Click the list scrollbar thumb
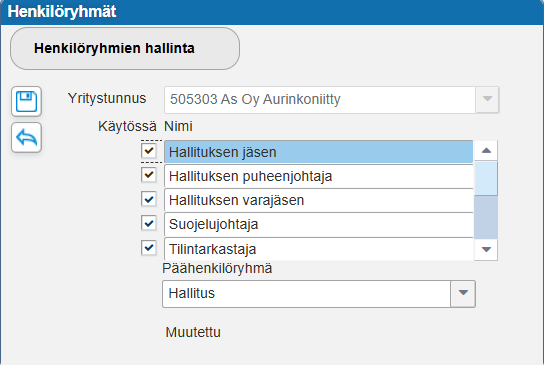The width and height of the screenshot is (544, 365). click(486, 178)
